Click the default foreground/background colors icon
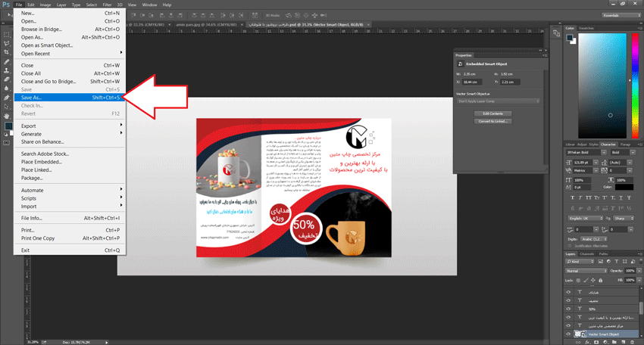The height and width of the screenshot is (345, 644). click(5, 134)
